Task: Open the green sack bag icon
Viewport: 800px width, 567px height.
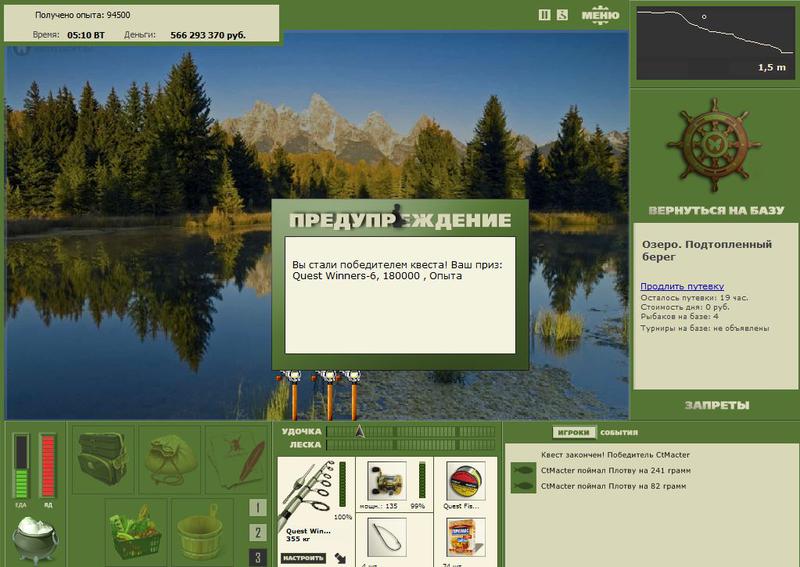Action: [x=170, y=459]
